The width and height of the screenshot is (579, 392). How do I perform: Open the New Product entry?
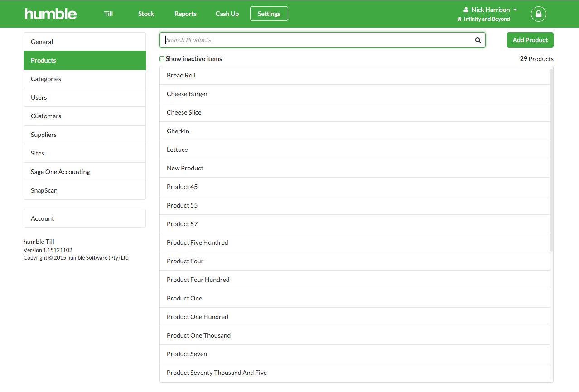pos(355,168)
